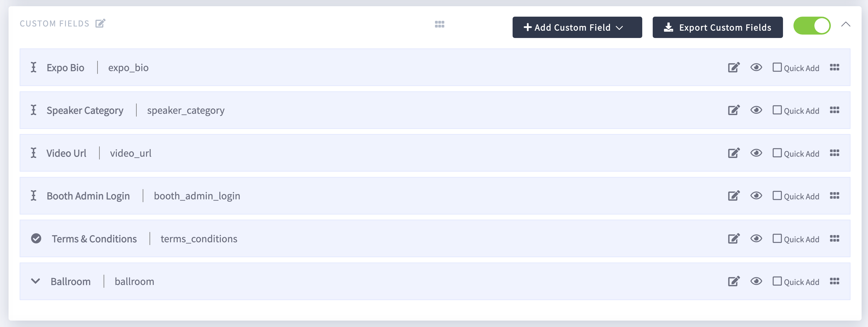868x327 pixels.
Task: Click the pencil next to CUSTOM FIELDS title
Action: [x=100, y=23]
